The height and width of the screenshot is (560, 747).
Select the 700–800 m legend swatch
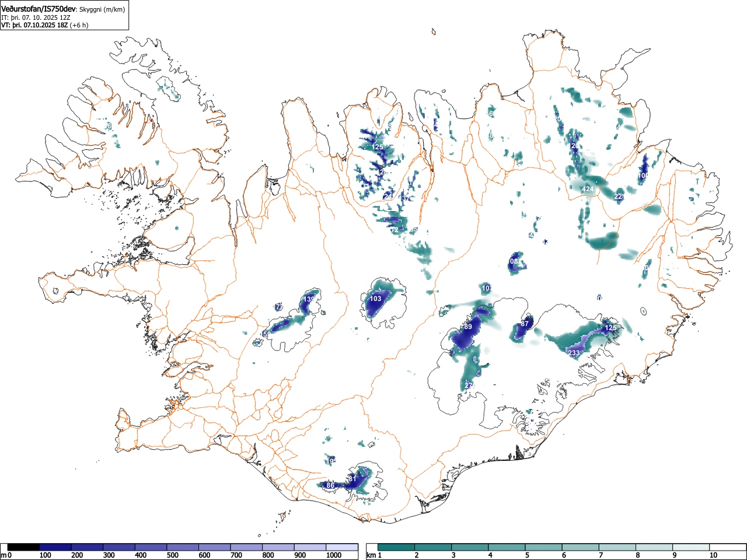(246, 547)
